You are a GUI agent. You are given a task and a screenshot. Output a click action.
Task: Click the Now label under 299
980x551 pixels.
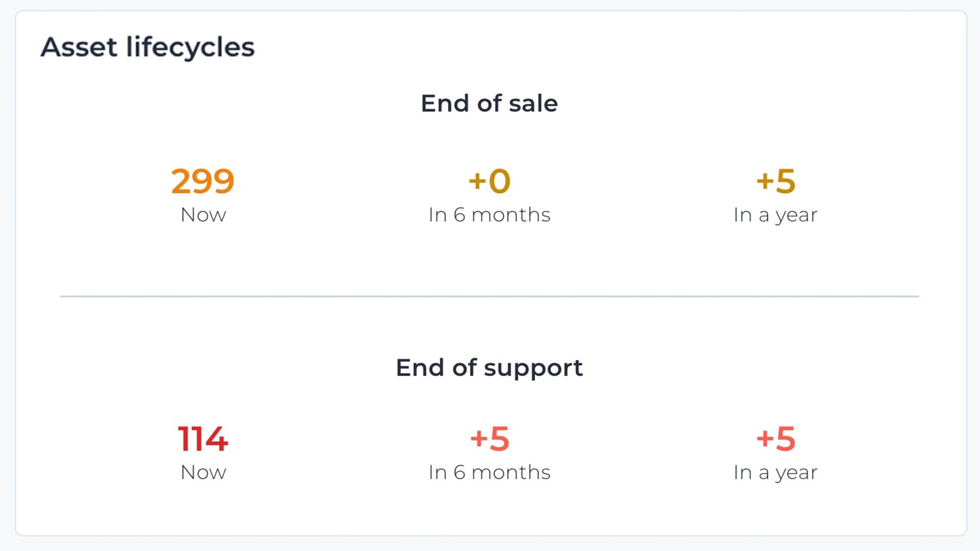tap(203, 215)
